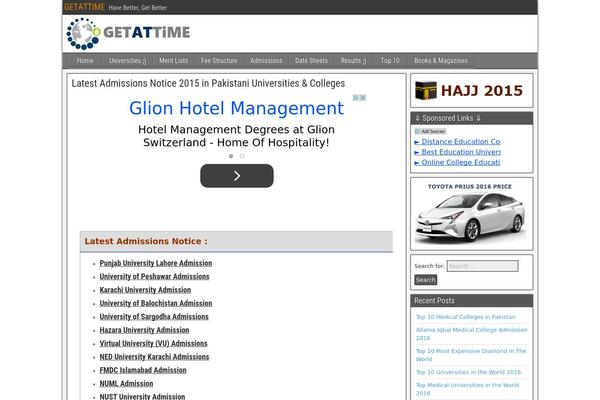The height and width of the screenshot is (400, 600).
Task: Open the Home menu item
Action: (x=85, y=61)
